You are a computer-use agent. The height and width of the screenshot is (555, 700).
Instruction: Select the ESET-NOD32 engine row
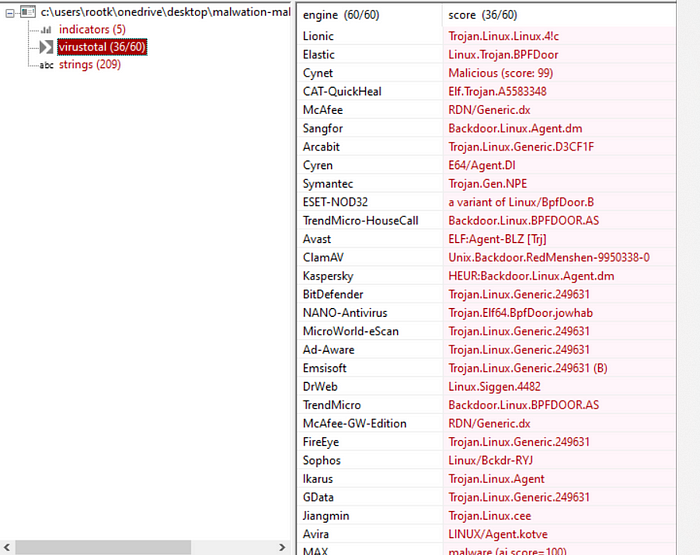(x=486, y=202)
